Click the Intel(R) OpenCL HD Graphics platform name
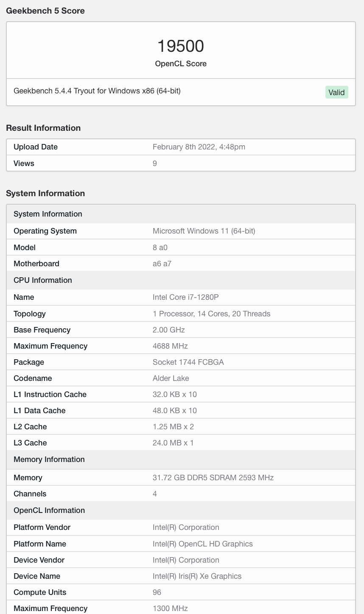Screen dimensions: 364x614 click(x=202, y=544)
